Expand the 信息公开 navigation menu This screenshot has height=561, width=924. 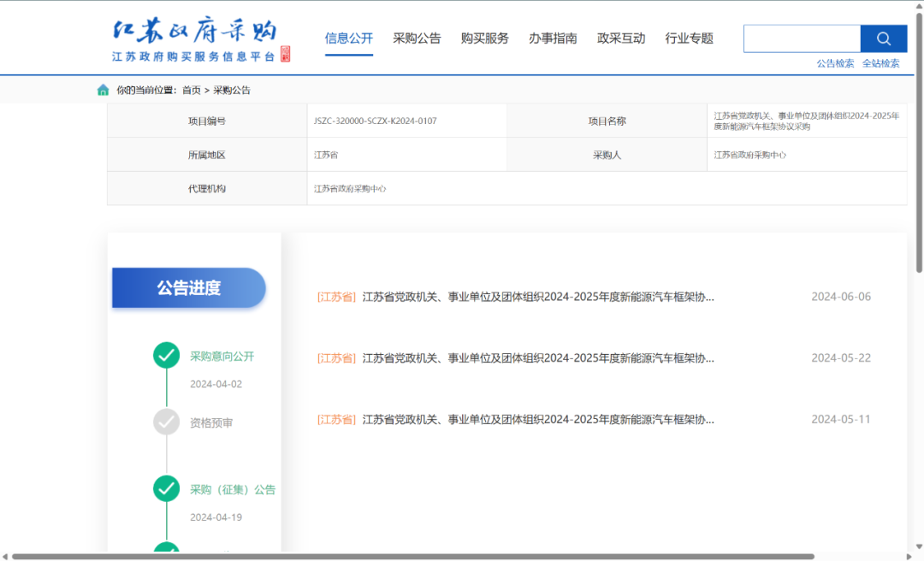click(348, 38)
